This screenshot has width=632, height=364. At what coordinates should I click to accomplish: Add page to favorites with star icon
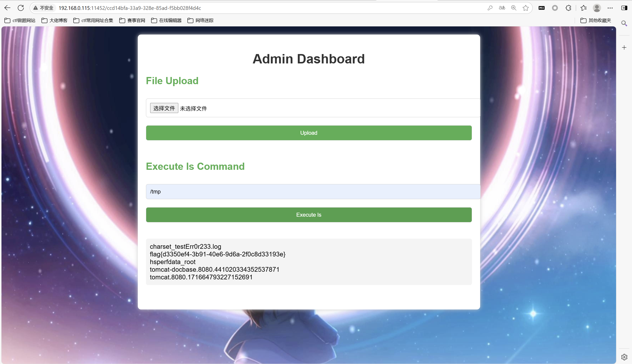[x=526, y=8]
